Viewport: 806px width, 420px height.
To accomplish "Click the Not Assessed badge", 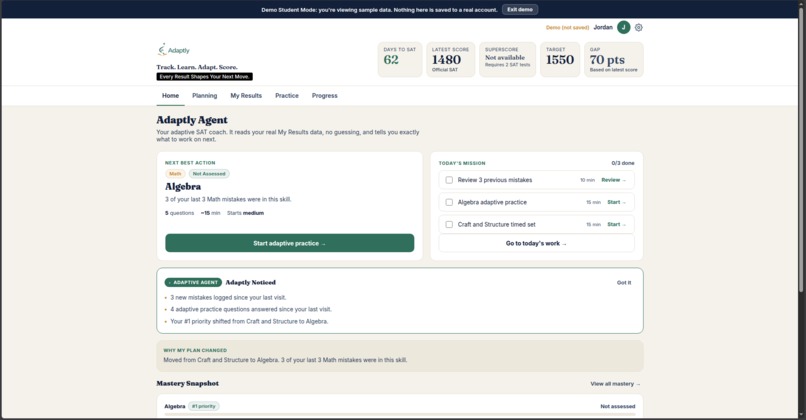I will pos(209,174).
